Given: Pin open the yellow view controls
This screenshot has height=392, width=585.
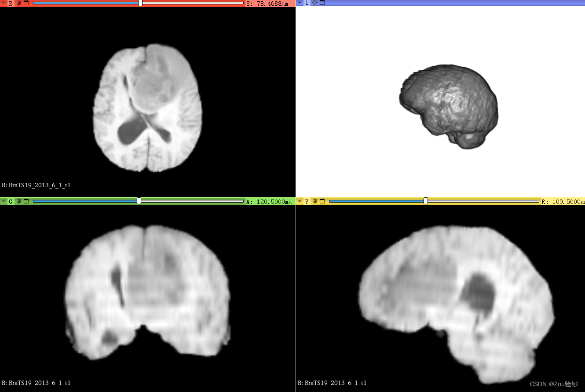Looking at the screenshot, I should [x=299, y=201].
